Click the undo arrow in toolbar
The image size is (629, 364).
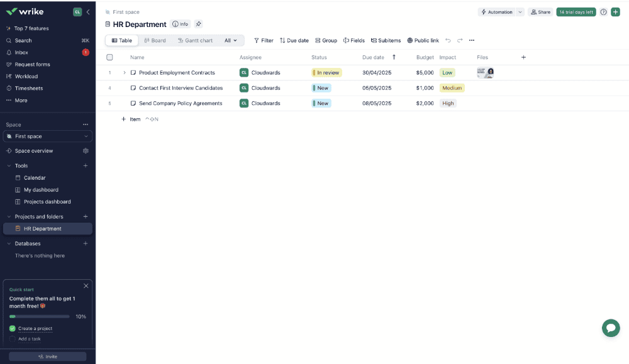pyautogui.click(x=448, y=40)
